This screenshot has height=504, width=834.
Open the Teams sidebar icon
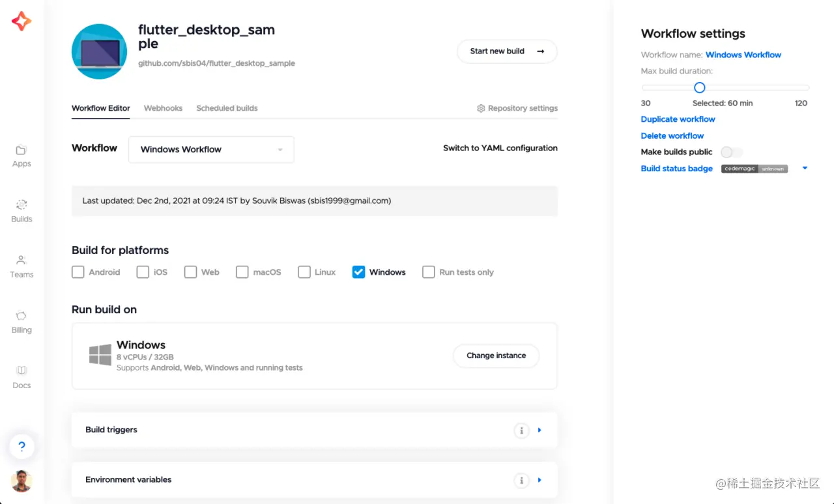22,260
